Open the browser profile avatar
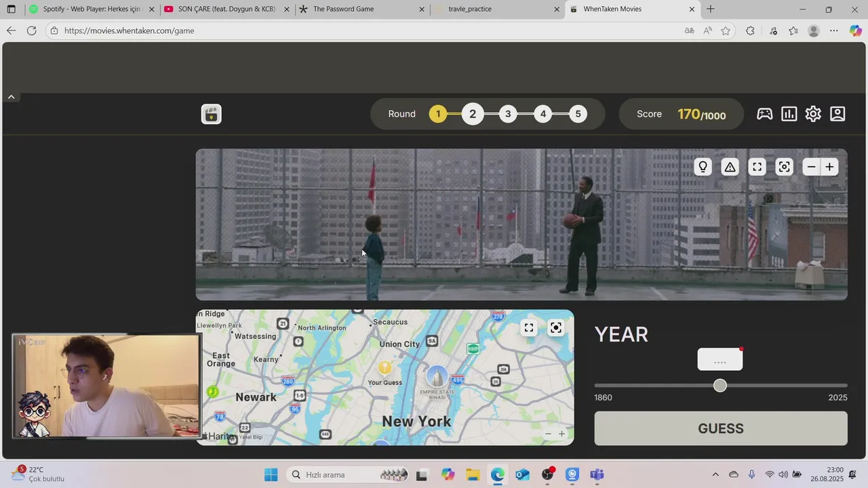The width and height of the screenshot is (868, 488). point(814,30)
